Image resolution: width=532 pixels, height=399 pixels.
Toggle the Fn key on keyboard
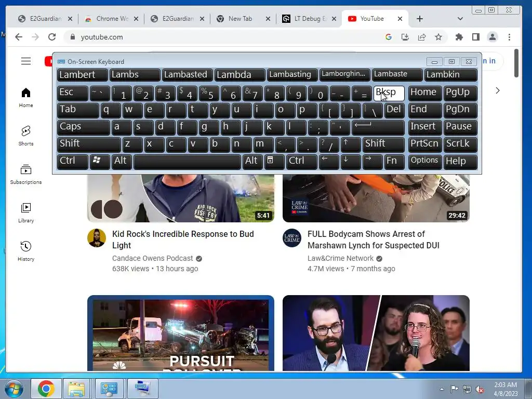(x=394, y=162)
